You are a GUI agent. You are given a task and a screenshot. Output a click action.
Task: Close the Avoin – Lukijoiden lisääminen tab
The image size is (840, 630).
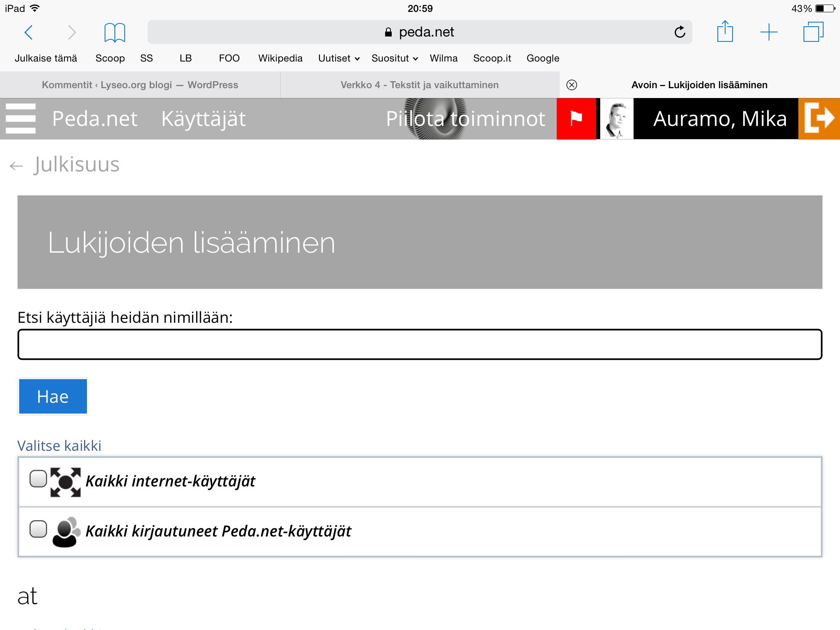tap(571, 85)
